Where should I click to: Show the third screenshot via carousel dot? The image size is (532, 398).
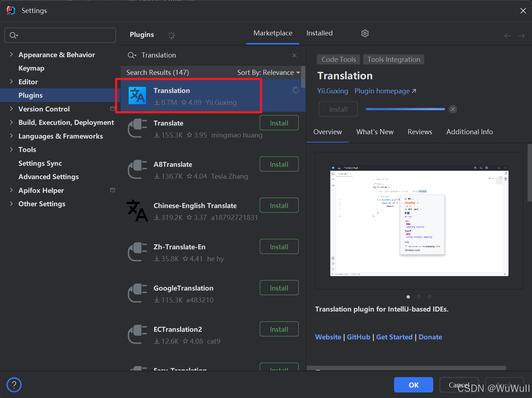[x=429, y=297]
